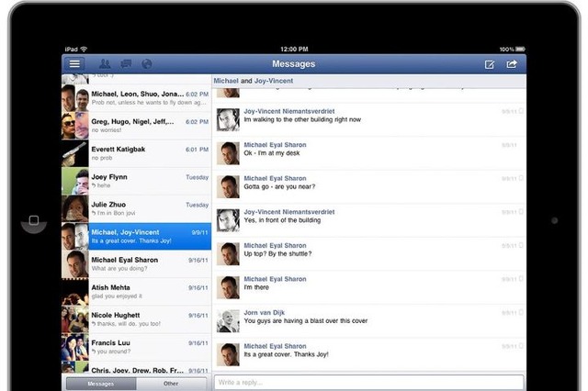Image resolution: width=588 pixels, height=391 pixels.
Task: Tap the Messages title in header
Action: pos(294,64)
